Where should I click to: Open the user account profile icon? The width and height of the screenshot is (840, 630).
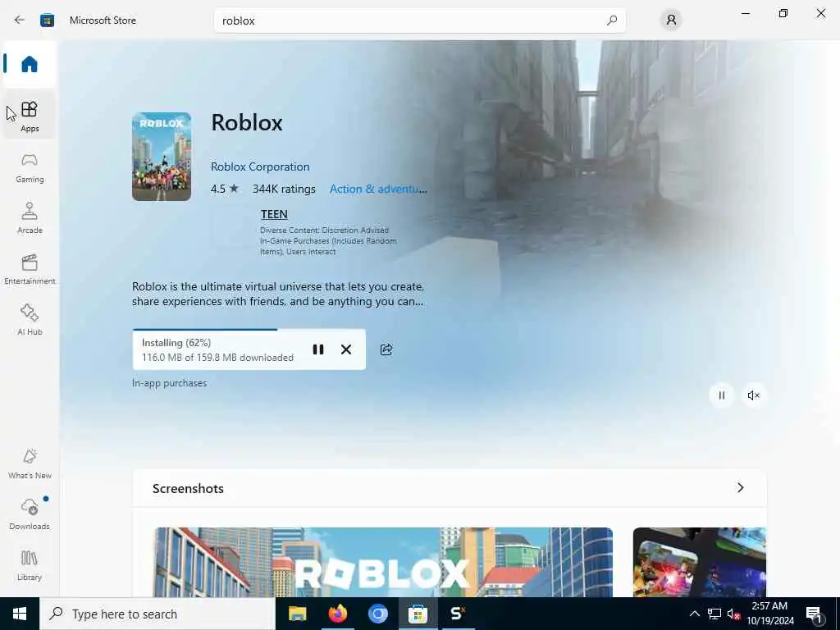pyautogui.click(x=671, y=21)
